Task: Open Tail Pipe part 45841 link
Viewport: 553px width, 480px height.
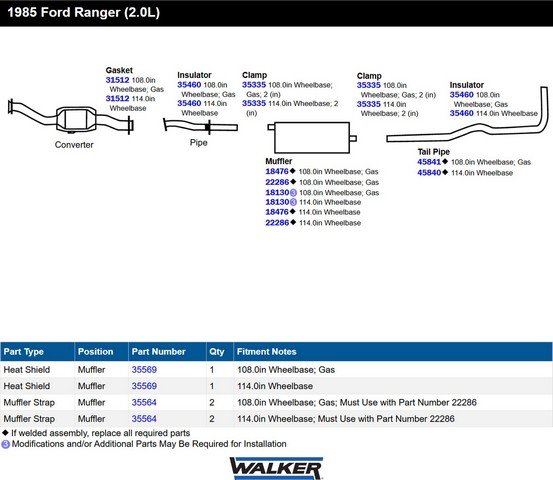Action: pyautogui.click(x=429, y=162)
